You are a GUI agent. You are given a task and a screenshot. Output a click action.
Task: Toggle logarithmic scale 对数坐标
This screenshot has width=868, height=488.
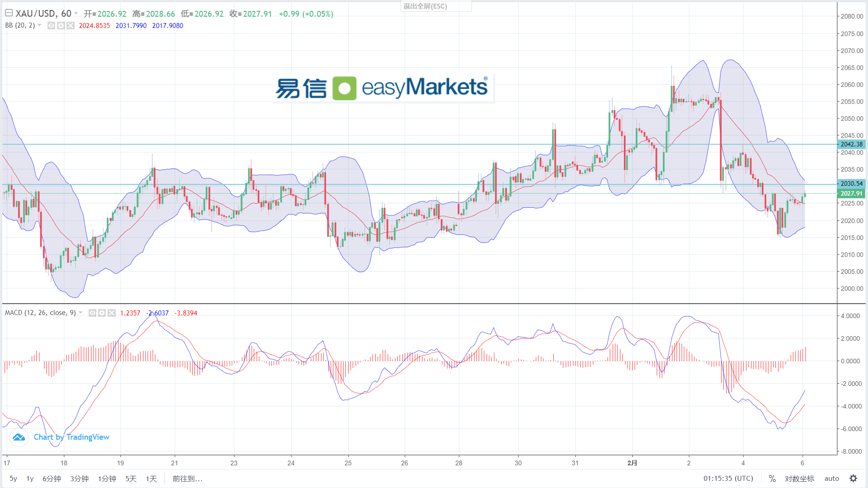click(x=799, y=479)
